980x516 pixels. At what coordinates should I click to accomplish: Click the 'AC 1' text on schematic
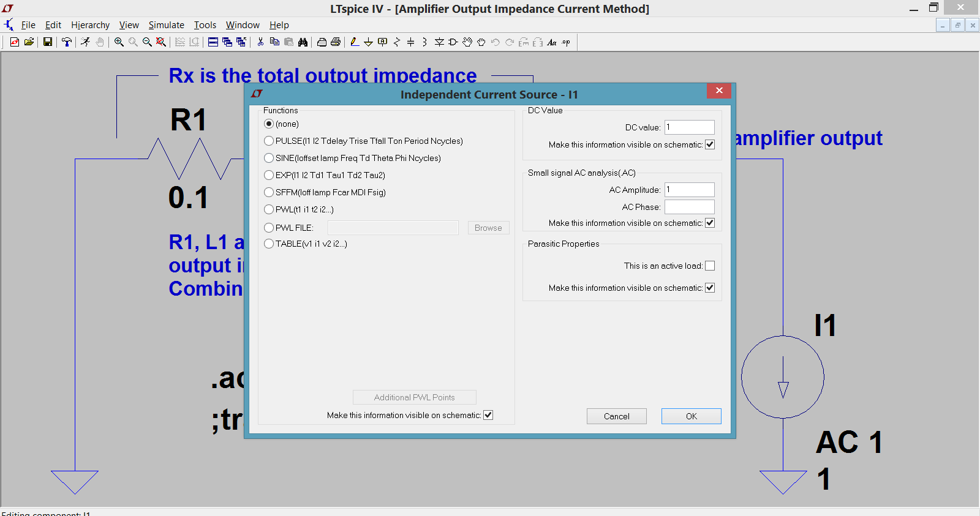click(850, 442)
